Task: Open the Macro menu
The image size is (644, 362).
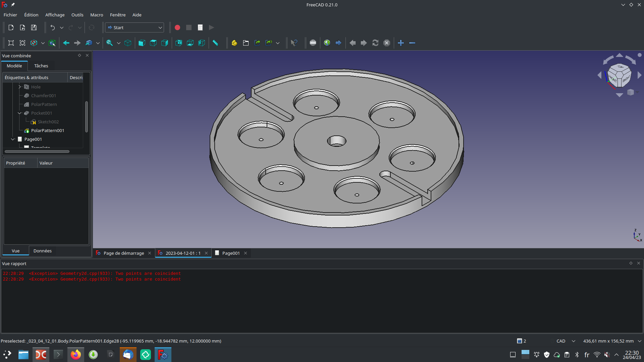Action: [x=97, y=15]
